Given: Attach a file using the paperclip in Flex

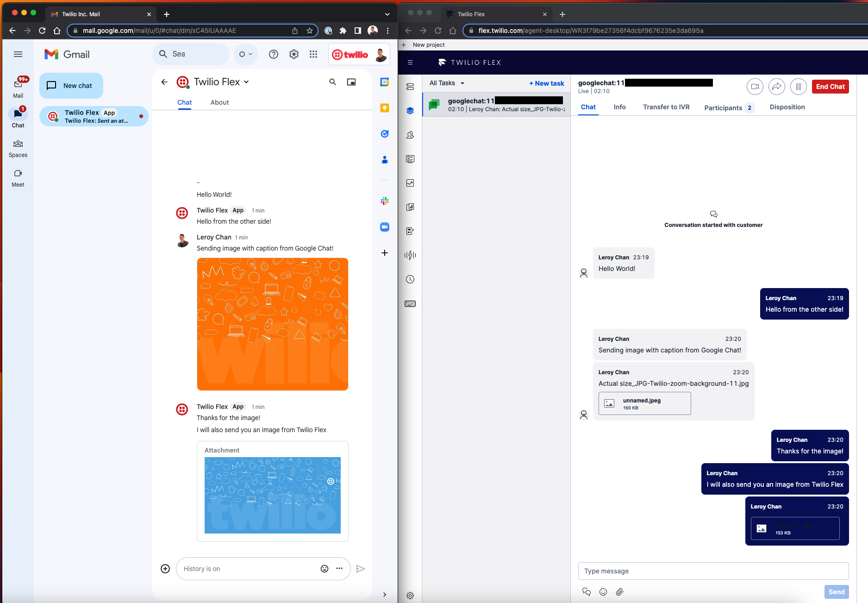Looking at the screenshot, I should [x=620, y=592].
